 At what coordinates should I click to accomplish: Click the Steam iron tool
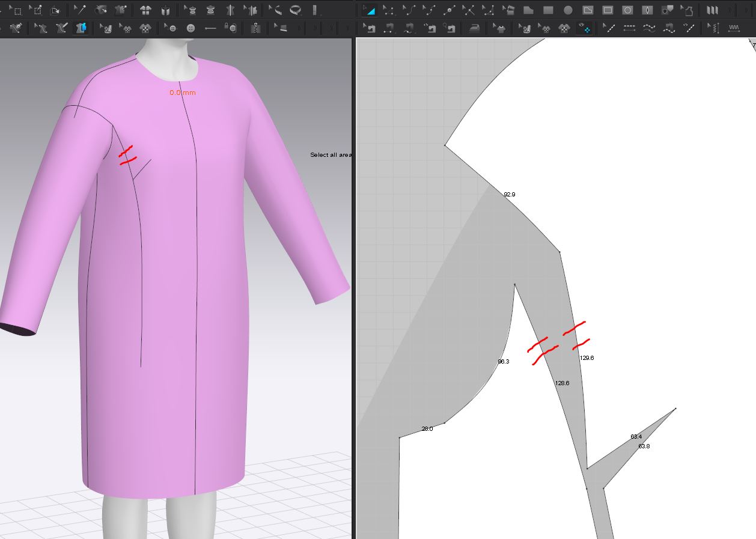(475, 28)
